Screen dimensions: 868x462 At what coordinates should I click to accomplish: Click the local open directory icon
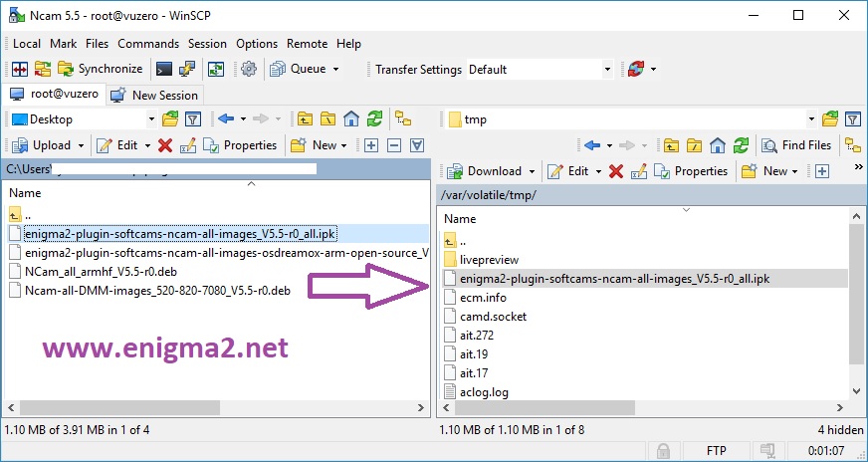click(170, 118)
